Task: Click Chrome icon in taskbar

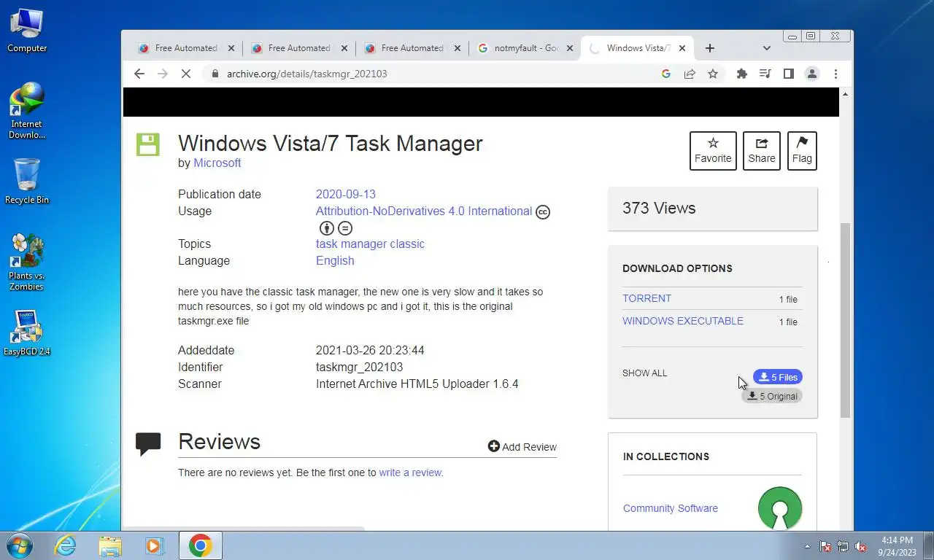Action: [x=200, y=545]
